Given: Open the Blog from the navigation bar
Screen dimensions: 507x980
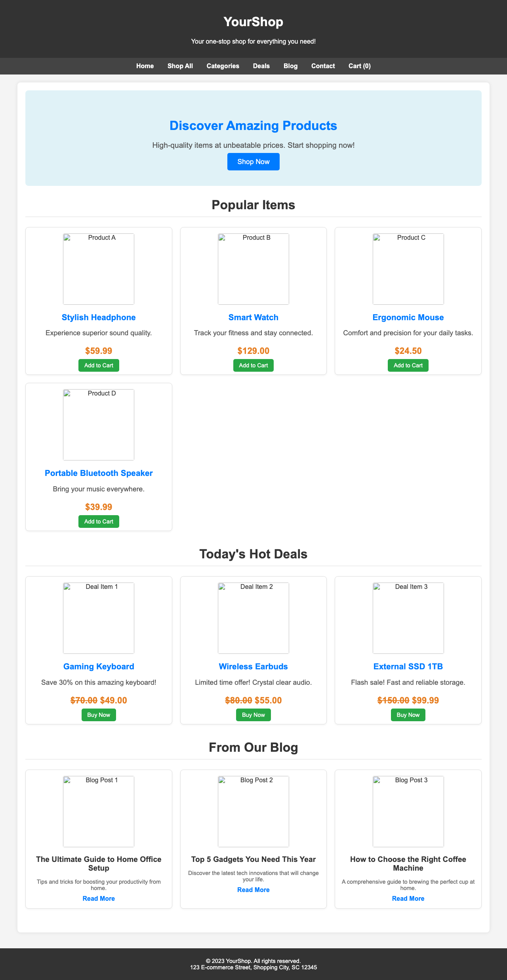Looking at the screenshot, I should coord(290,66).
